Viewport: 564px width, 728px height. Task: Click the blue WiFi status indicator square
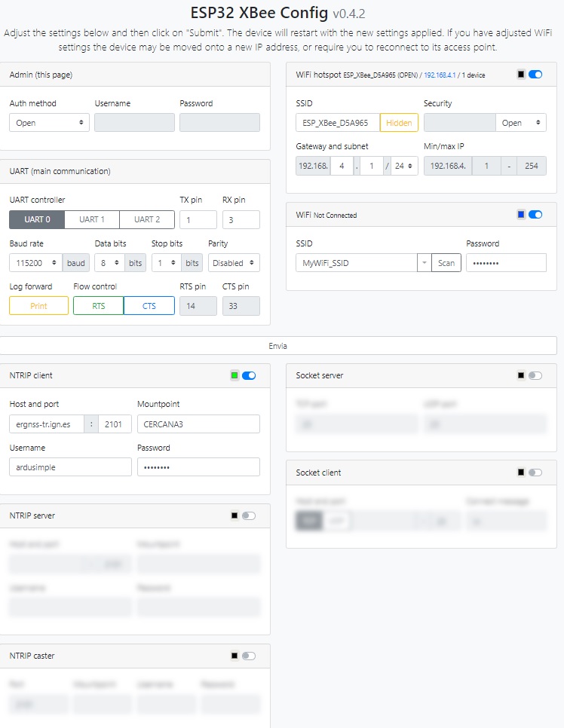coord(521,215)
